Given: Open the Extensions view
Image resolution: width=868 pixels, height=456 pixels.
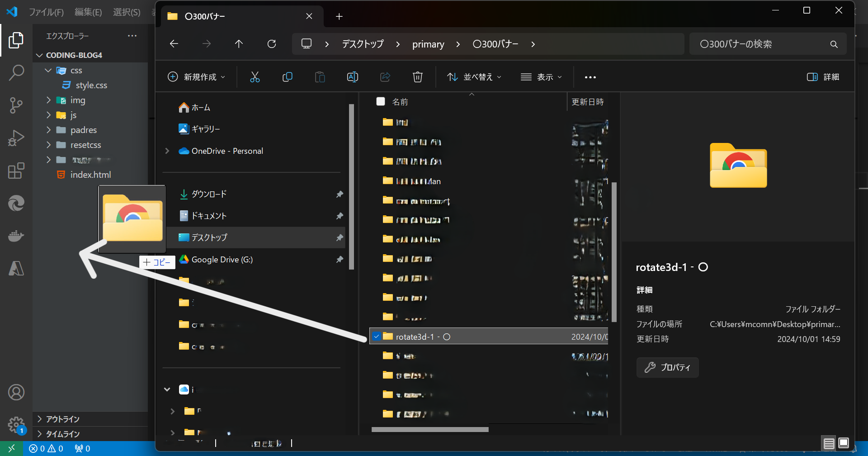Looking at the screenshot, I should pyautogui.click(x=16, y=171).
